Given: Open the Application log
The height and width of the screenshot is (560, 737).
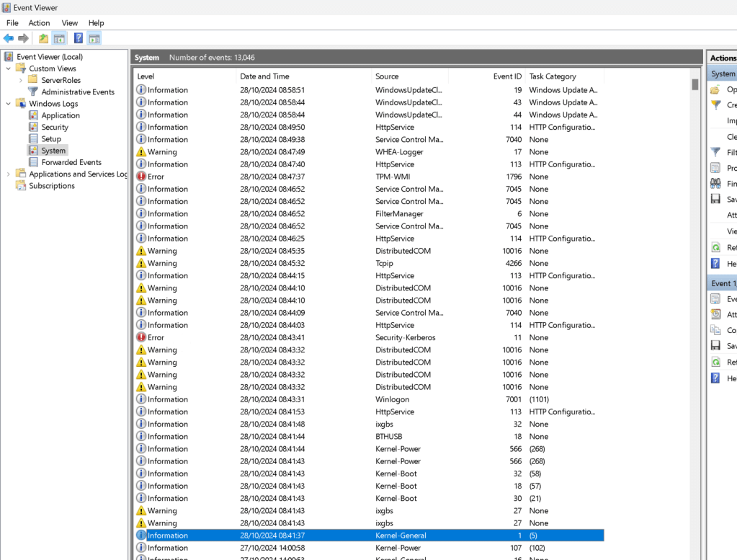Looking at the screenshot, I should 61,115.
